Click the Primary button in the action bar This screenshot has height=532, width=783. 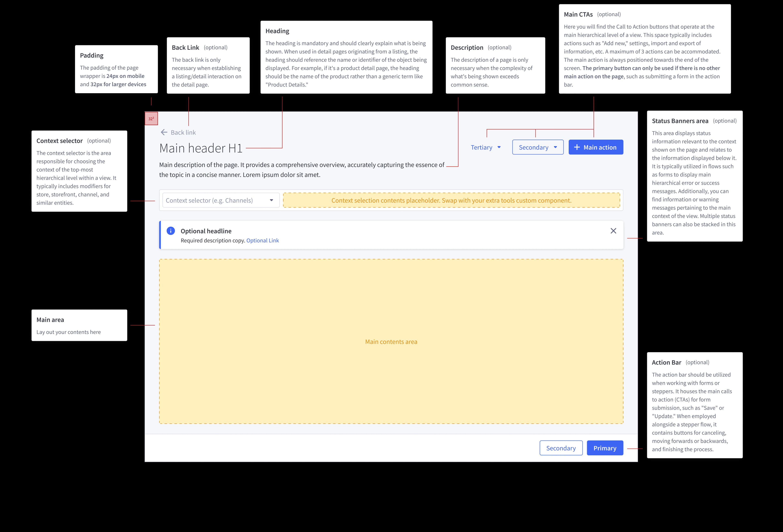tap(605, 448)
